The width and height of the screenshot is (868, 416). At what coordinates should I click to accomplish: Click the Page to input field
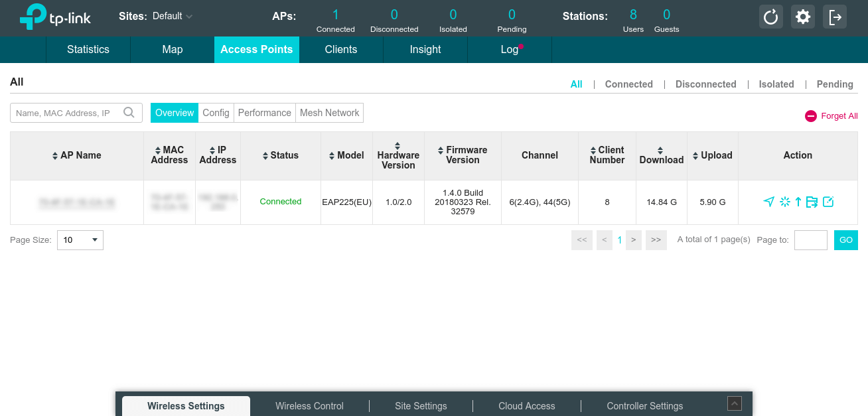pyautogui.click(x=810, y=240)
